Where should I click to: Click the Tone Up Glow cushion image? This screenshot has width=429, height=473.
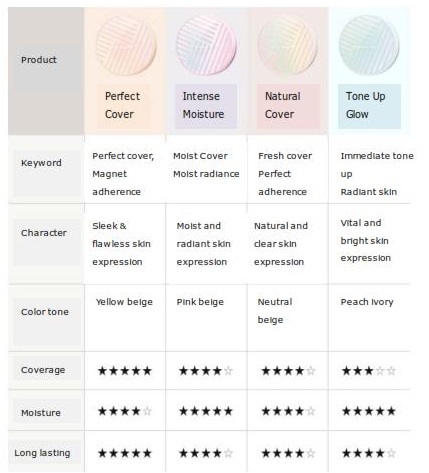(x=369, y=45)
